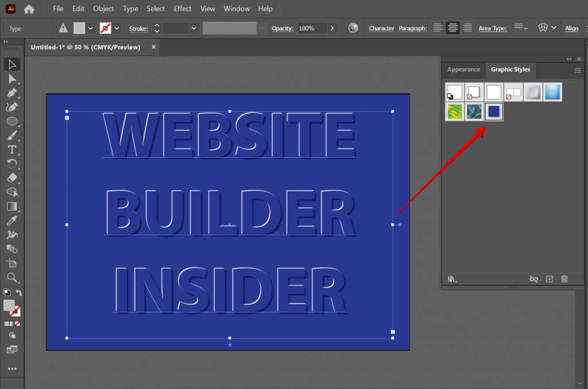This screenshot has height=389, width=588.
Task: Select the Selection tool
Action: (x=12, y=64)
